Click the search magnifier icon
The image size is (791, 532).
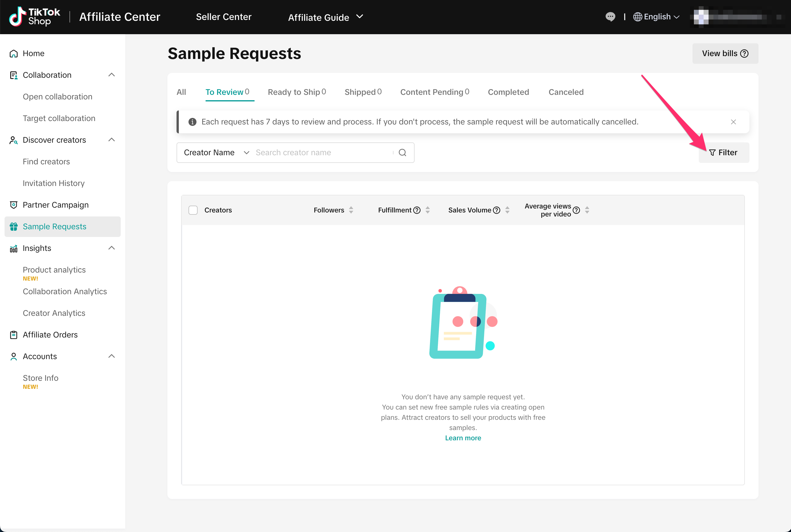coord(402,153)
